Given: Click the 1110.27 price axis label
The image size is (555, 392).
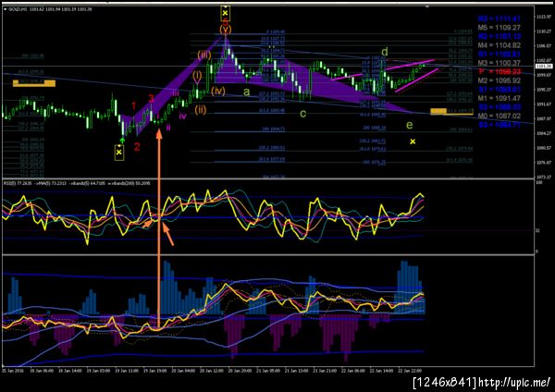Looking at the screenshot, I should (x=545, y=31).
